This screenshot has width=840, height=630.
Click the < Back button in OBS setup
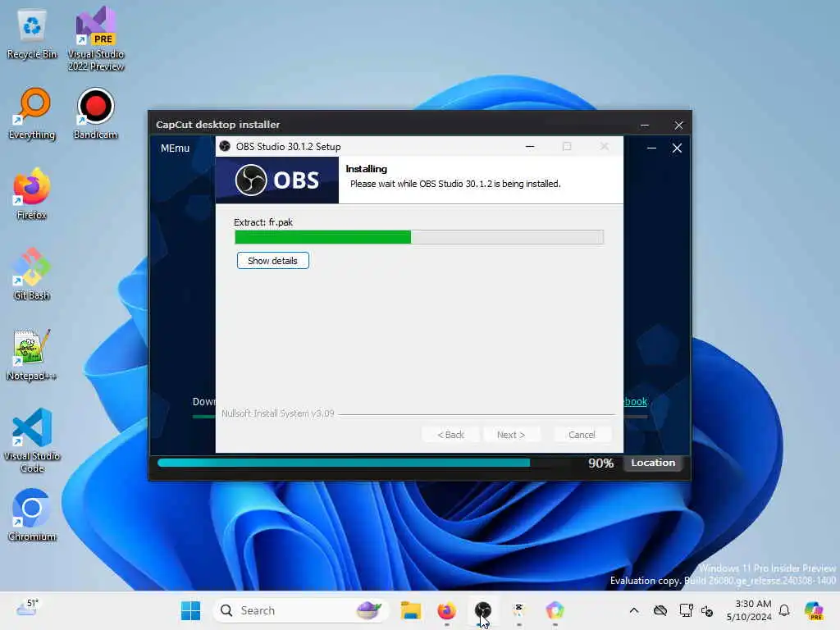tap(450, 435)
